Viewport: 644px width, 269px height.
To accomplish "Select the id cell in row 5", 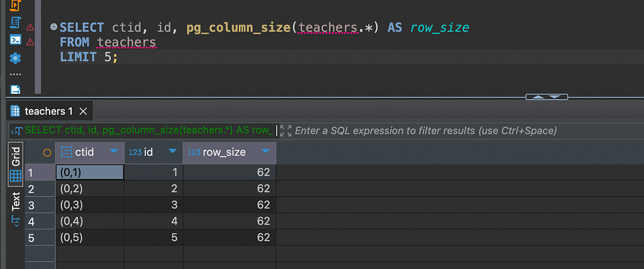I will pos(153,238).
